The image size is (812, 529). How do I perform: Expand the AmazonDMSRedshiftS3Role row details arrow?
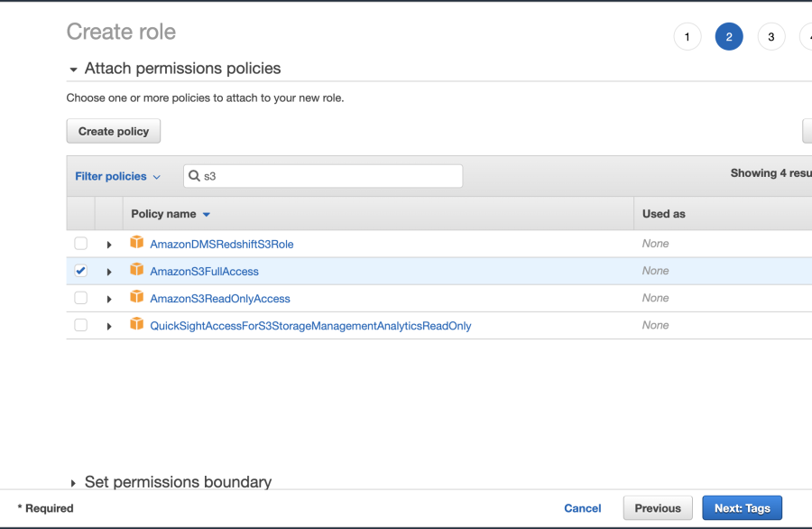(x=109, y=245)
